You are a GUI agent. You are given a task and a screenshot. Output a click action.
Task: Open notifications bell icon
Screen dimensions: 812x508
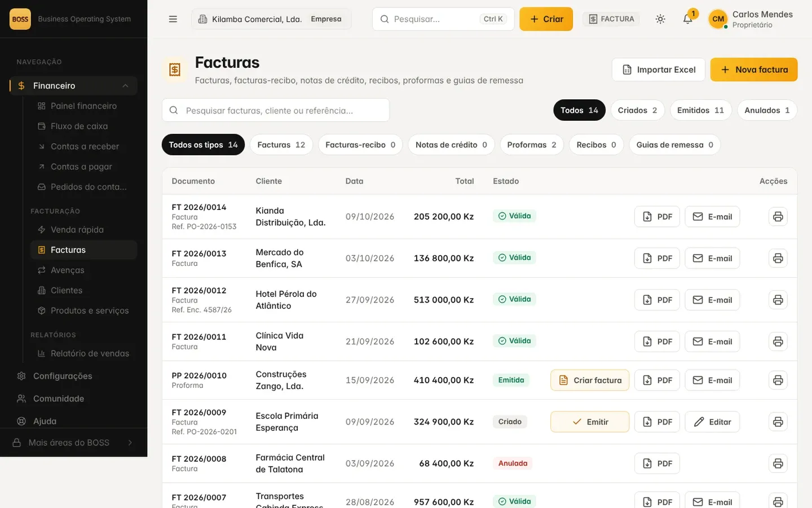pyautogui.click(x=687, y=19)
